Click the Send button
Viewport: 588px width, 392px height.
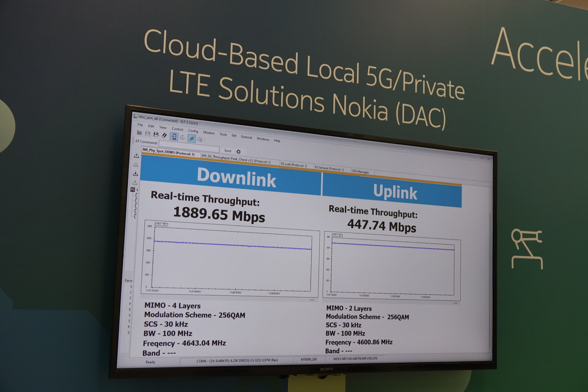pos(228,150)
